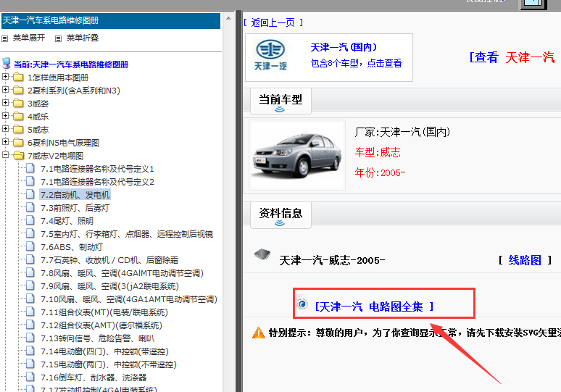Click 菜单展开 to expand all menus

click(x=29, y=38)
